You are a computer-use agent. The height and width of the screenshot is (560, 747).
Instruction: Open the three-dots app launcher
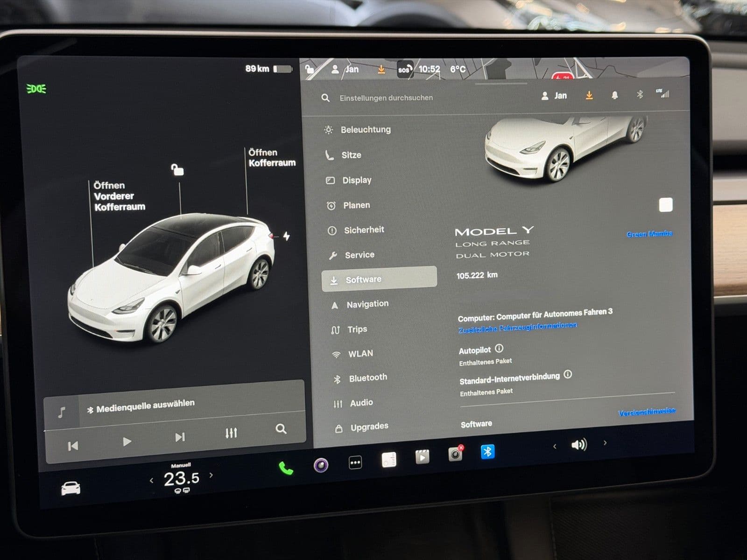point(355,463)
